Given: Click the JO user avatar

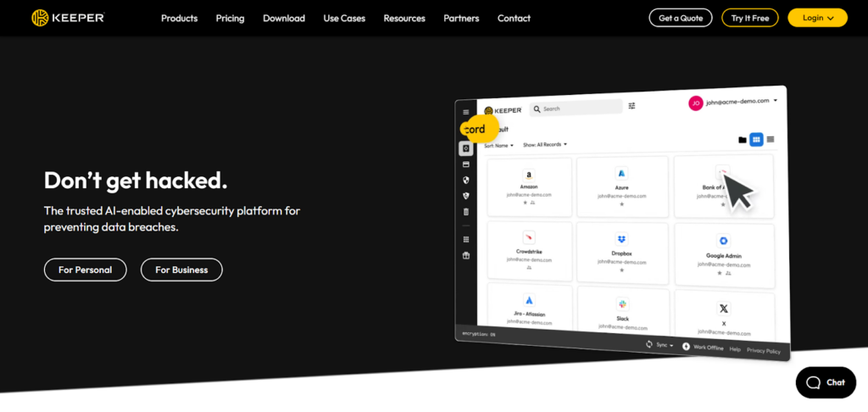Looking at the screenshot, I should tap(696, 103).
